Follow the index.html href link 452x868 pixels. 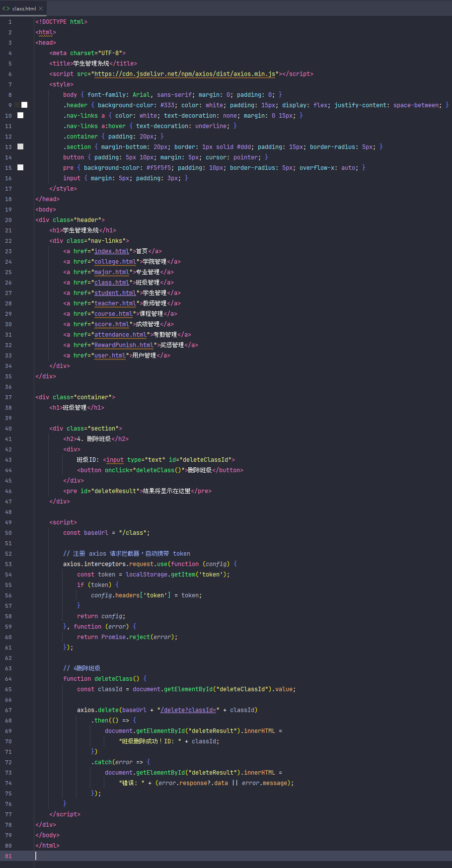tap(112, 251)
